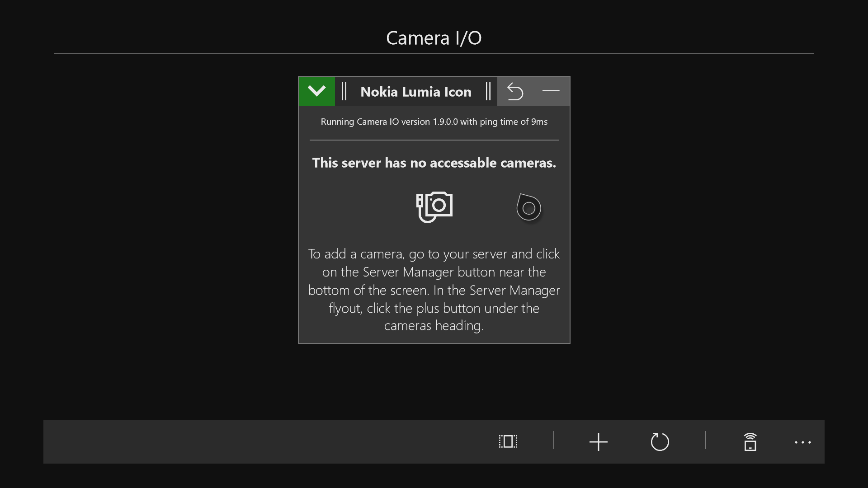Open the layout view icon in bottom bar

[x=508, y=441]
